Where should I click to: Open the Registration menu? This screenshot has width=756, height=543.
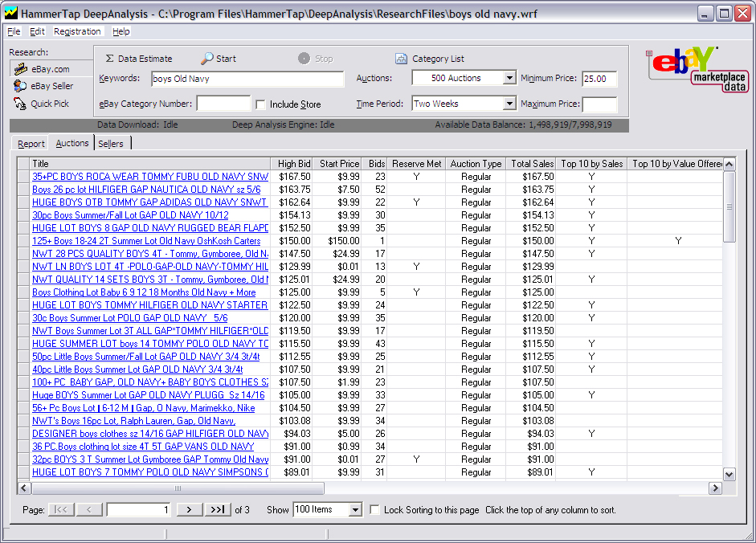(77, 31)
